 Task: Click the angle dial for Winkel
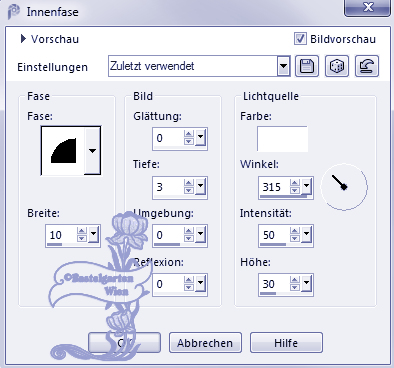click(344, 187)
